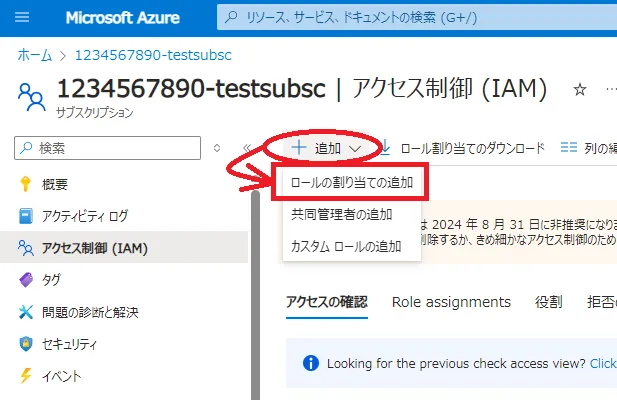Switch to the 役割 tab
This screenshot has height=400, width=617.
click(x=548, y=302)
